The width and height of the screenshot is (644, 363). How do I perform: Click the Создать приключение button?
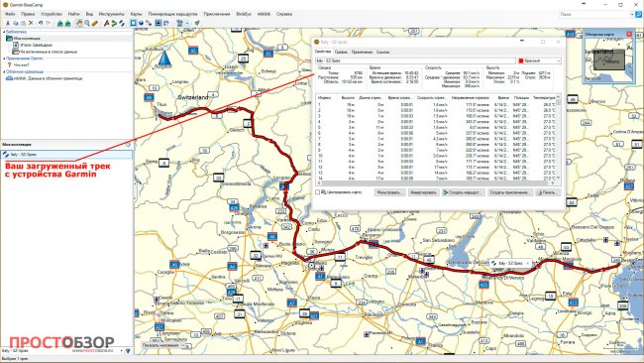click(x=510, y=192)
